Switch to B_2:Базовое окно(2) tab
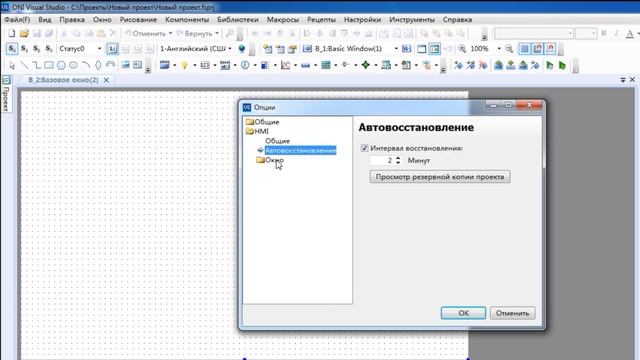Viewport: 640px width, 360px height. (x=63, y=80)
